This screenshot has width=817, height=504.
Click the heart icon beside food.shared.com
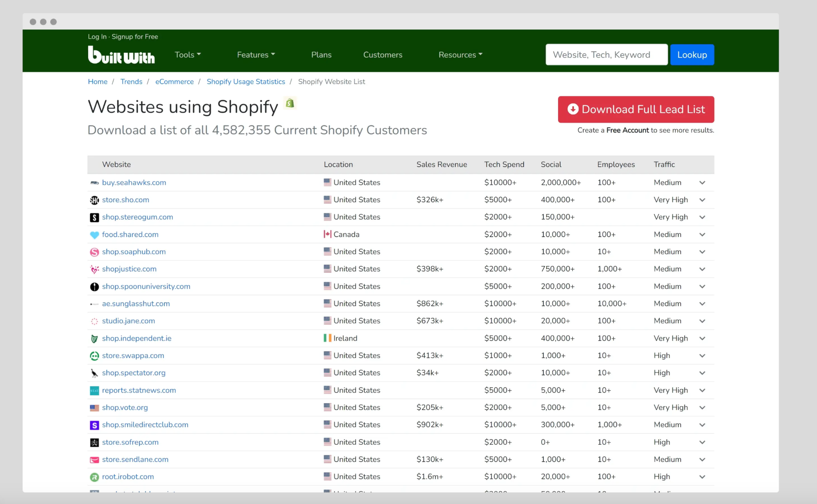click(x=94, y=234)
